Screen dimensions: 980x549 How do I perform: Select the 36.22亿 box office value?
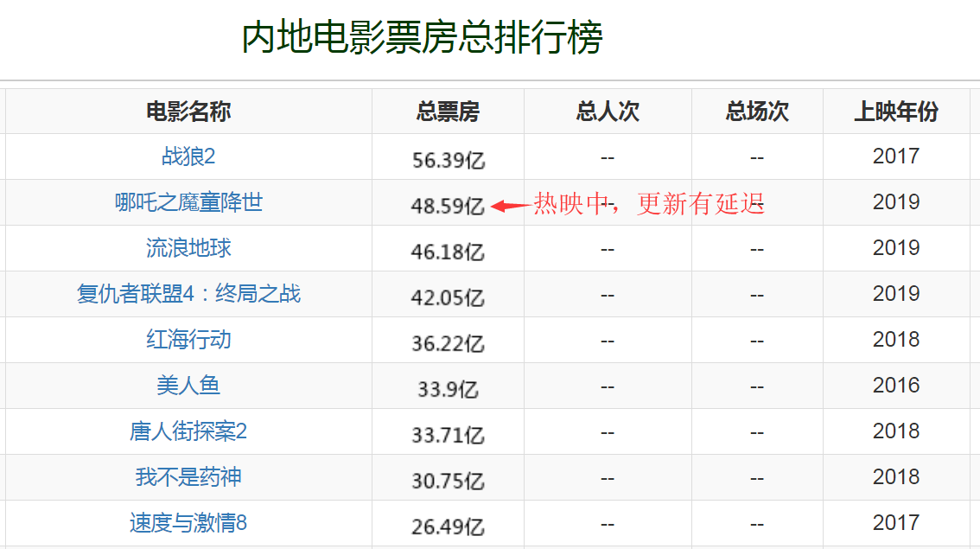pyautogui.click(x=449, y=343)
